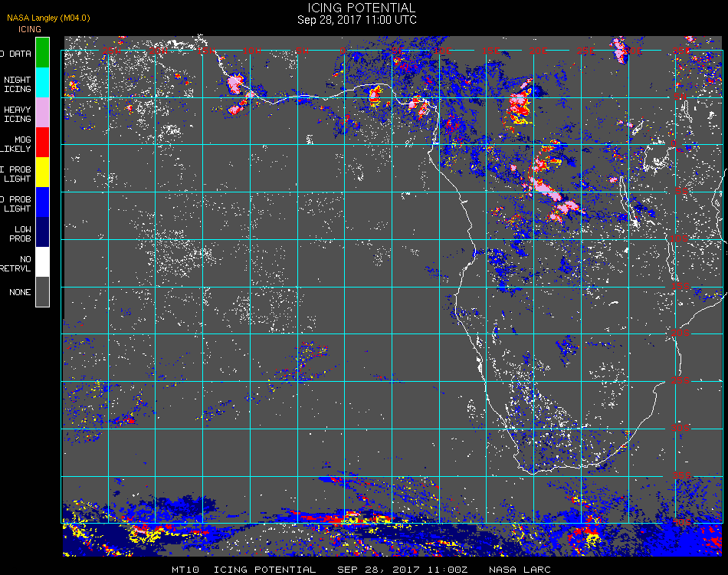Image resolution: width=728 pixels, height=575 pixels.
Task: Click the green NO DATA legend swatch
Action: (x=42, y=52)
